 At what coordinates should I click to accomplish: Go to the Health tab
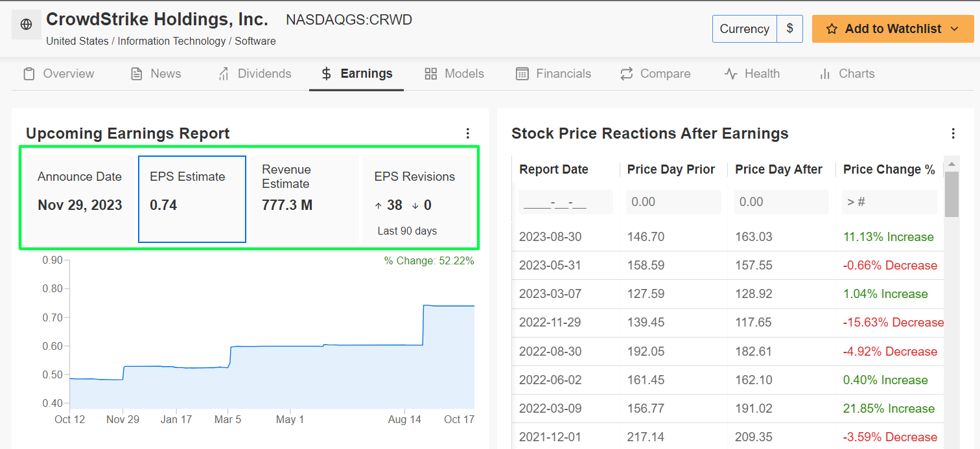(752, 74)
